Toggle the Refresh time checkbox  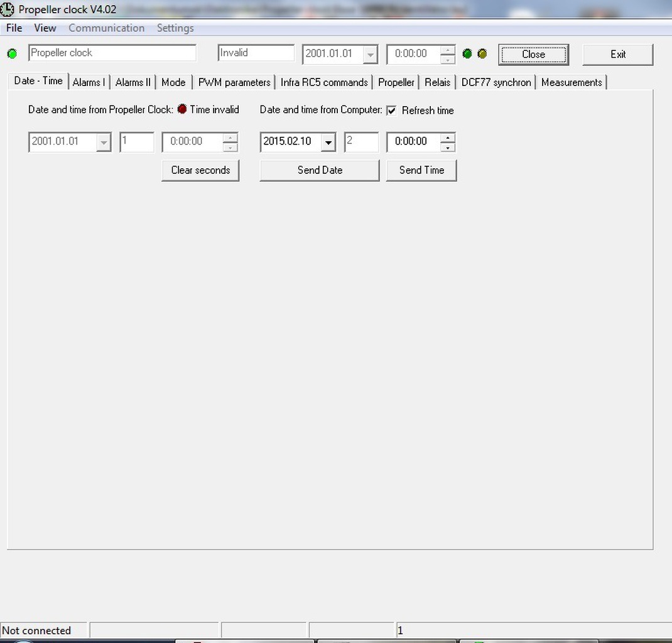point(391,111)
